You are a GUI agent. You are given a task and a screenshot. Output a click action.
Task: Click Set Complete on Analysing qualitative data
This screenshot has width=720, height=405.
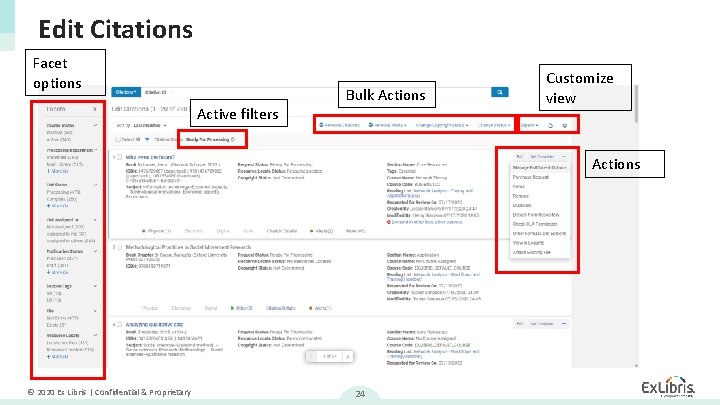click(542, 324)
